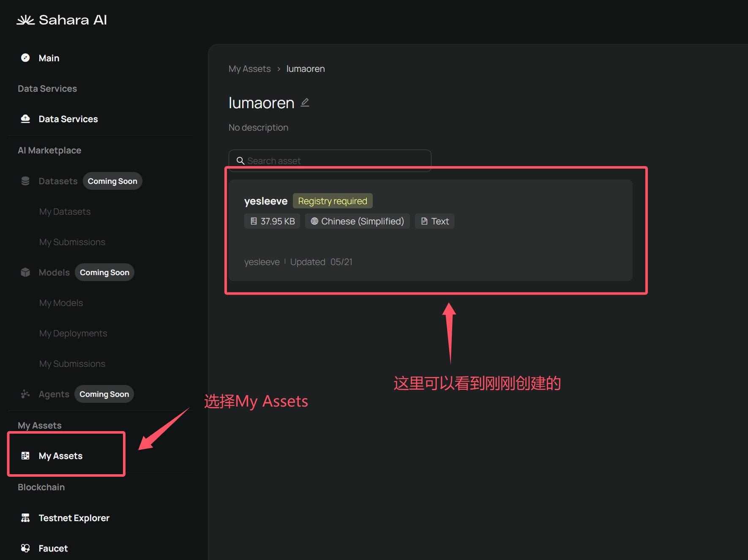Click the Search asset field

point(330,161)
